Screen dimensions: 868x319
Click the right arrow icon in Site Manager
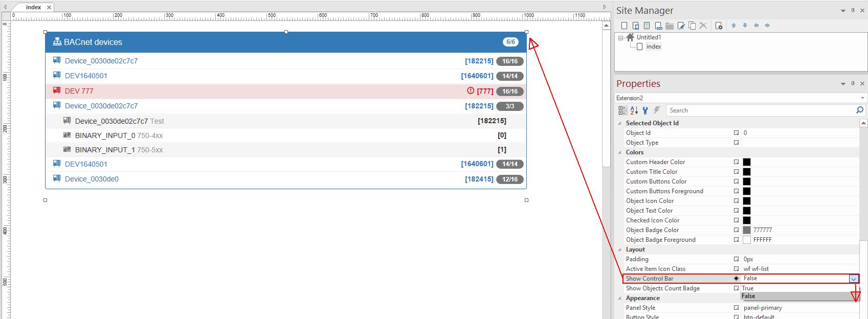point(767,26)
